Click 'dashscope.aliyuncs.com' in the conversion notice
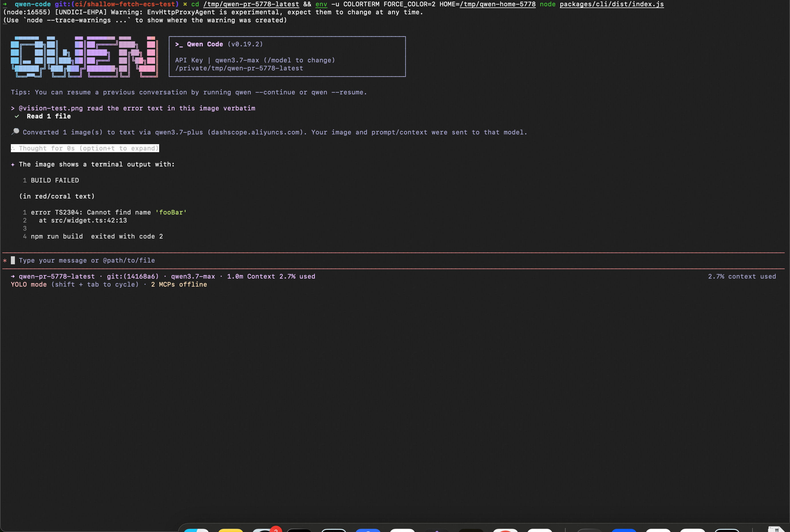Viewport: 790px width, 532px height. coord(255,132)
